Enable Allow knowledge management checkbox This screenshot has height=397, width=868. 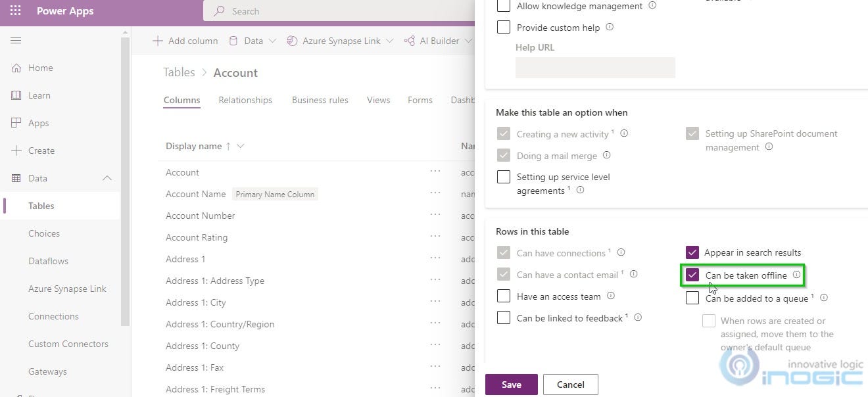tap(504, 6)
